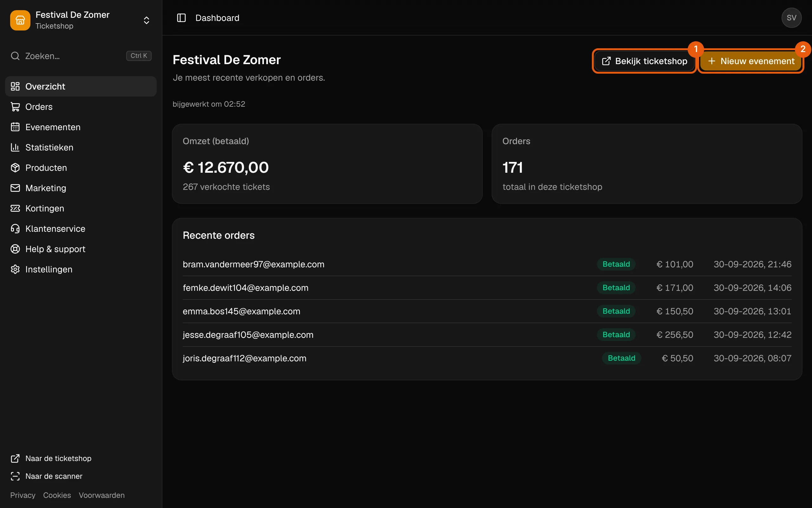Expand the Festival De Zomer shop switcher
The width and height of the screenshot is (812, 508).
coord(146,20)
